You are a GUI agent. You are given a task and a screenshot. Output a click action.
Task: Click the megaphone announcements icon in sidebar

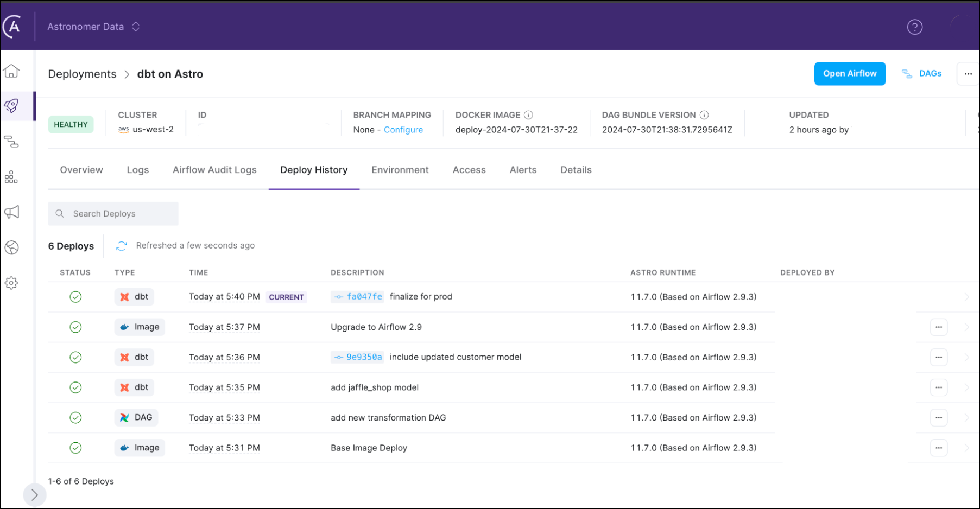coord(11,212)
